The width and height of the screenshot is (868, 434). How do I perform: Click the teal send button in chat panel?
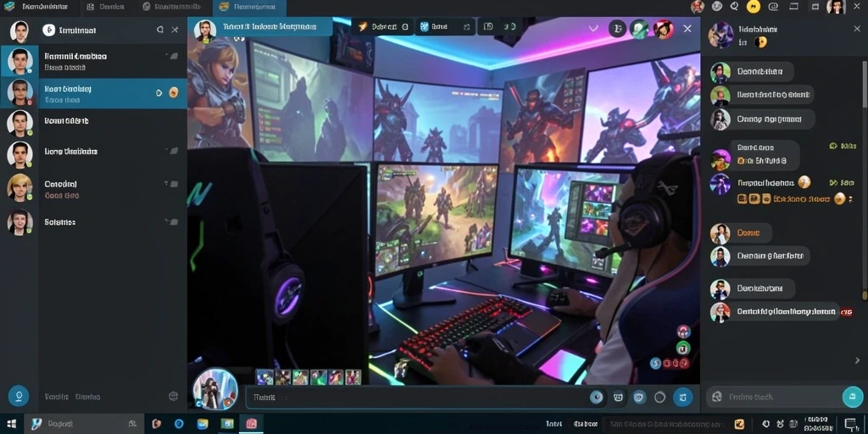(x=853, y=397)
